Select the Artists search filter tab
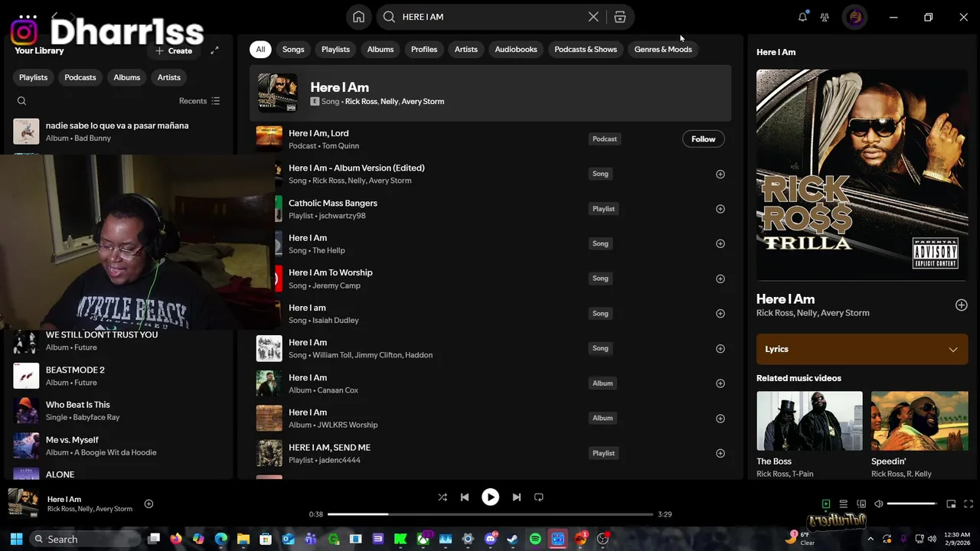The image size is (980, 551). pyautogui.click(x=466, y=50)
